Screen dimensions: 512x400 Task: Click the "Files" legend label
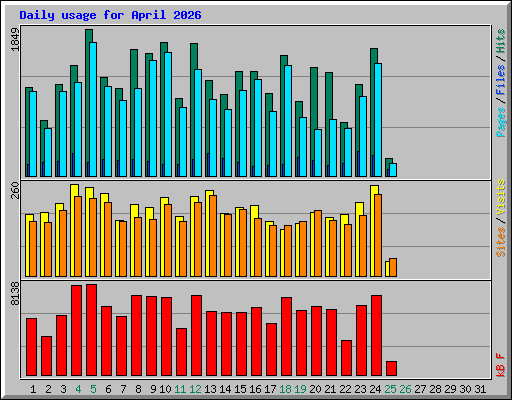(501, 80)
